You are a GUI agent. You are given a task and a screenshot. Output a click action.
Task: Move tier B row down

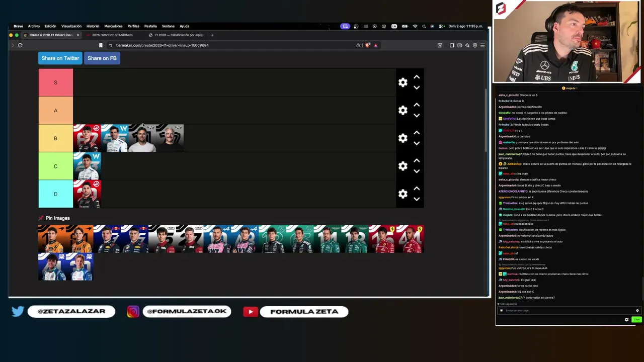(x=417, y=143)
